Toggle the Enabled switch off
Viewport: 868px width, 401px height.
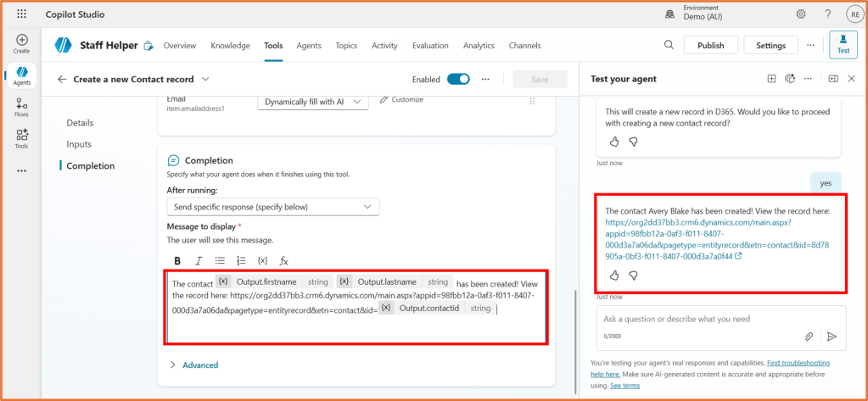[x=458, y=79]
